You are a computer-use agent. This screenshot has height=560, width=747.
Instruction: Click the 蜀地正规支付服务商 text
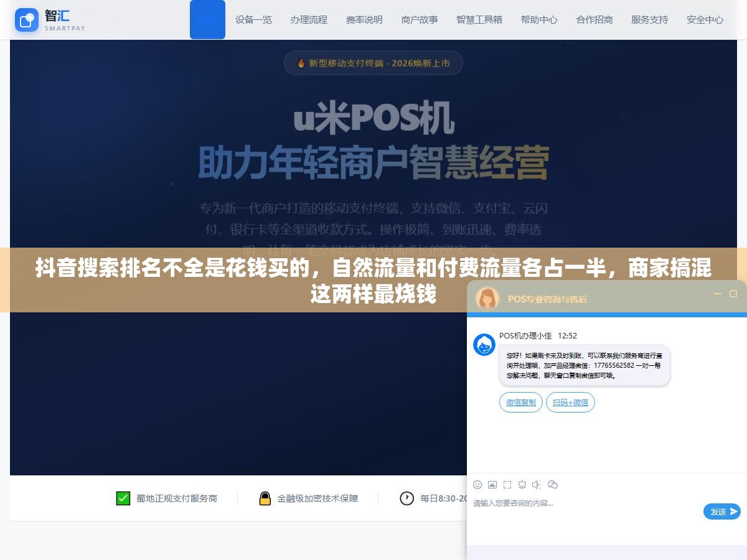177,498
